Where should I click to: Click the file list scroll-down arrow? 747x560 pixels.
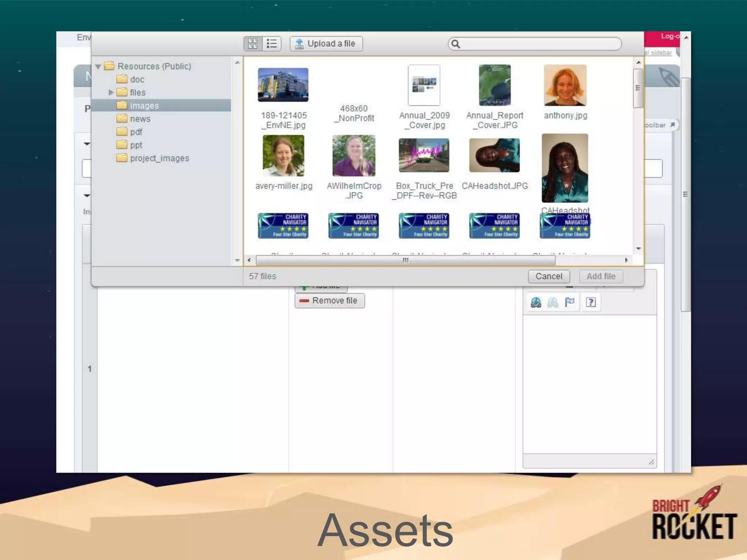click(x=638, y=249)
